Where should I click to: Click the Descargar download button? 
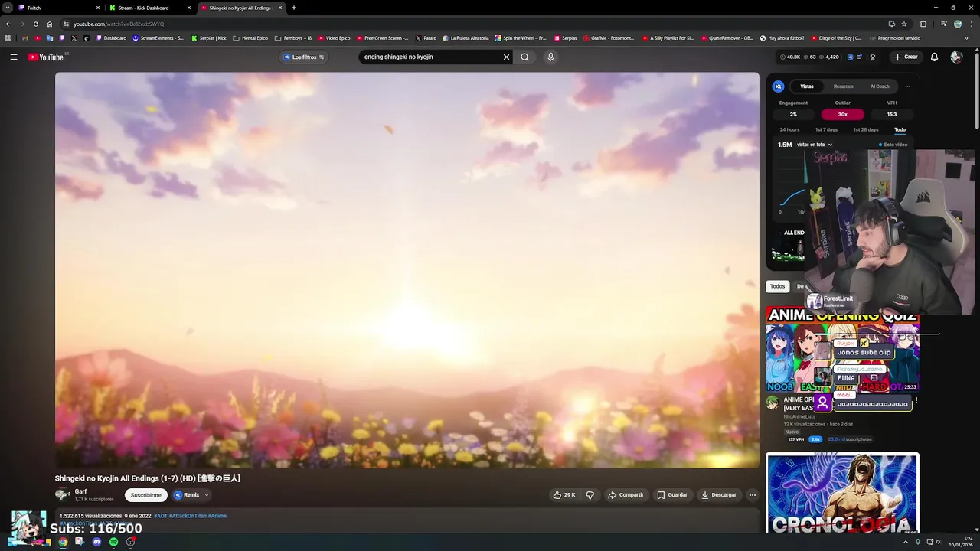[719, 495]
